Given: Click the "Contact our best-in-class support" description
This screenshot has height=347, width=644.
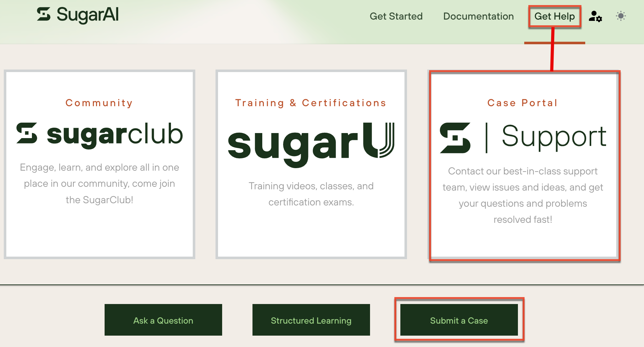Looking at the screenshot, I should [523, 195].
